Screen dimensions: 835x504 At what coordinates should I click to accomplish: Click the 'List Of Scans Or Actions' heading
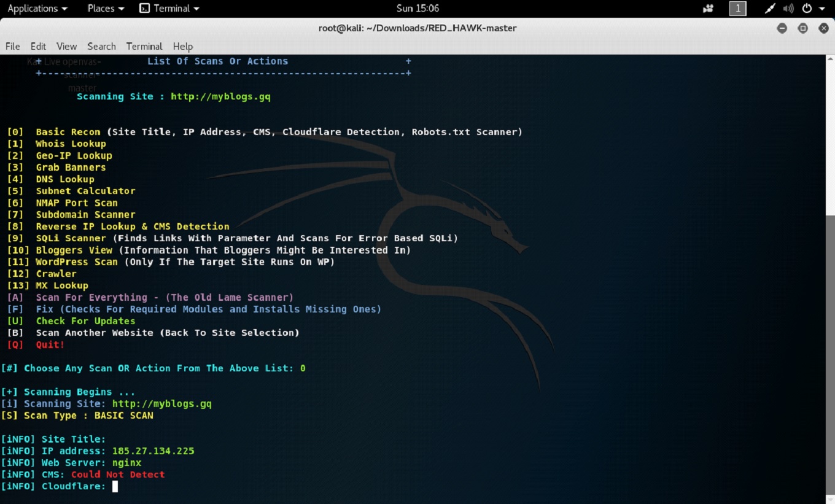(217, 61)
